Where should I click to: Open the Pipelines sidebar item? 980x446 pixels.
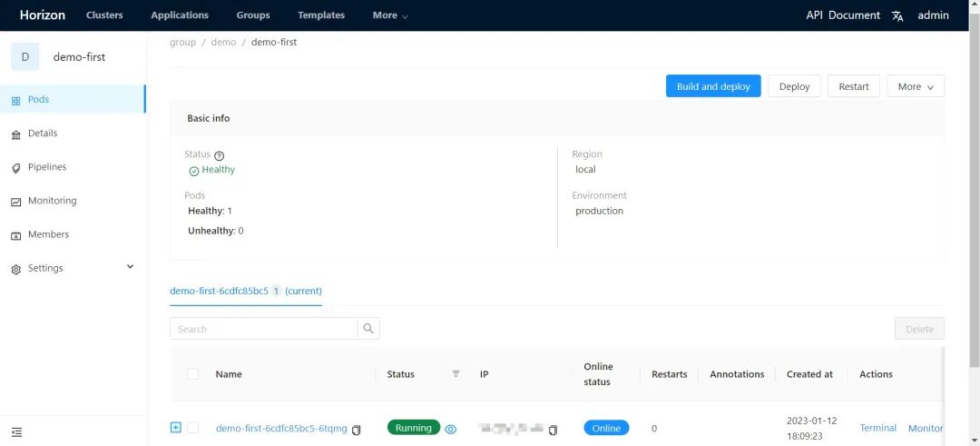(x=47, y=167)
